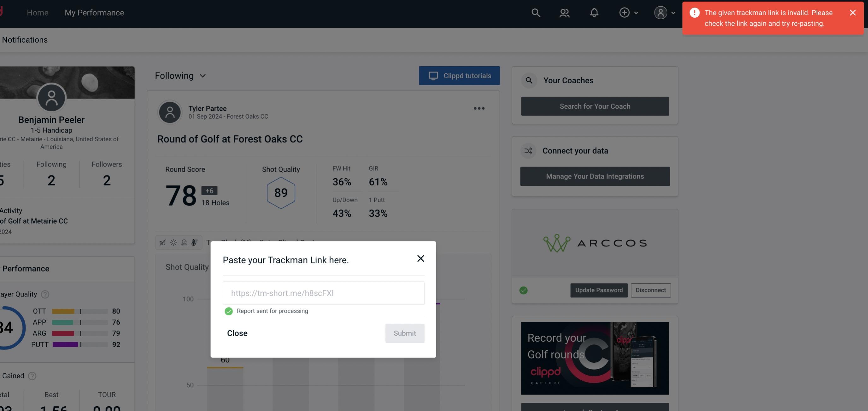
Task: Click the Shot Quality hexagon icon
Action: [x=281, y=193]
